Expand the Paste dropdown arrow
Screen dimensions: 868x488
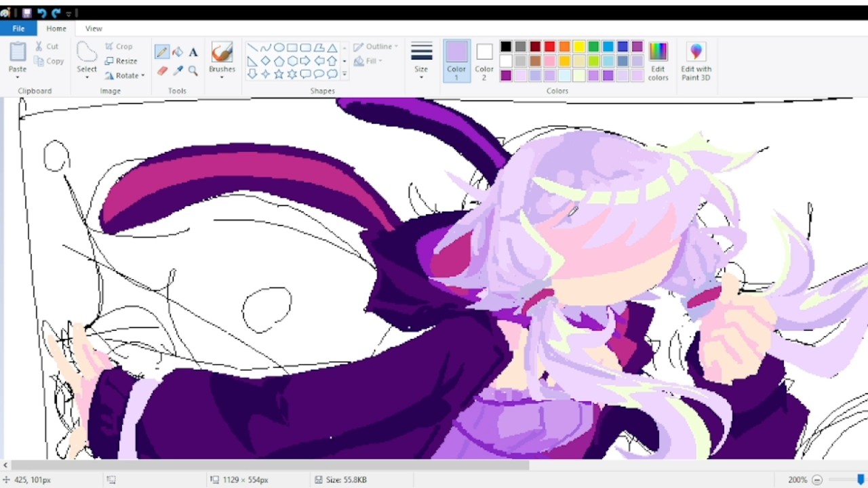[x=18, y=77]
